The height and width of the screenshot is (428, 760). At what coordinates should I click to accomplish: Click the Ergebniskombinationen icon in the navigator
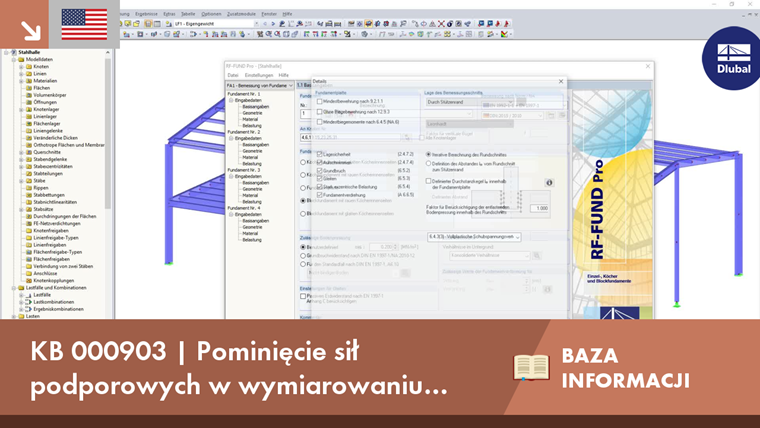click(28, 309)
